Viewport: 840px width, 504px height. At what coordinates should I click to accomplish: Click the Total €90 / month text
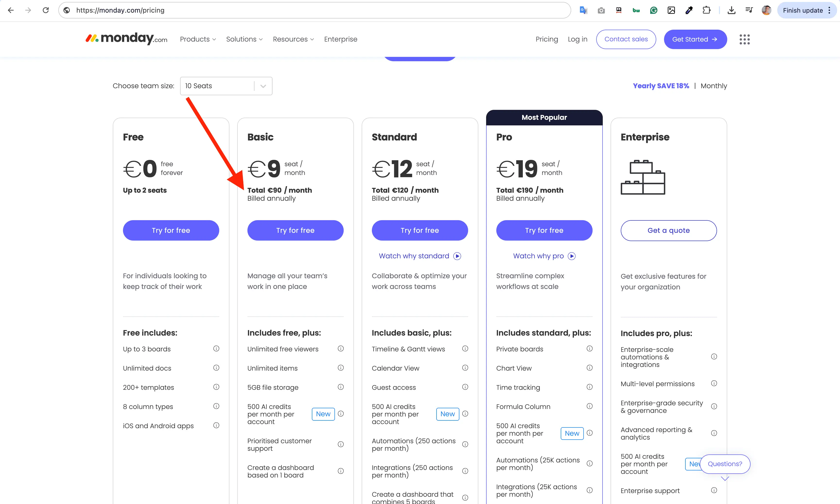(280, 190)
